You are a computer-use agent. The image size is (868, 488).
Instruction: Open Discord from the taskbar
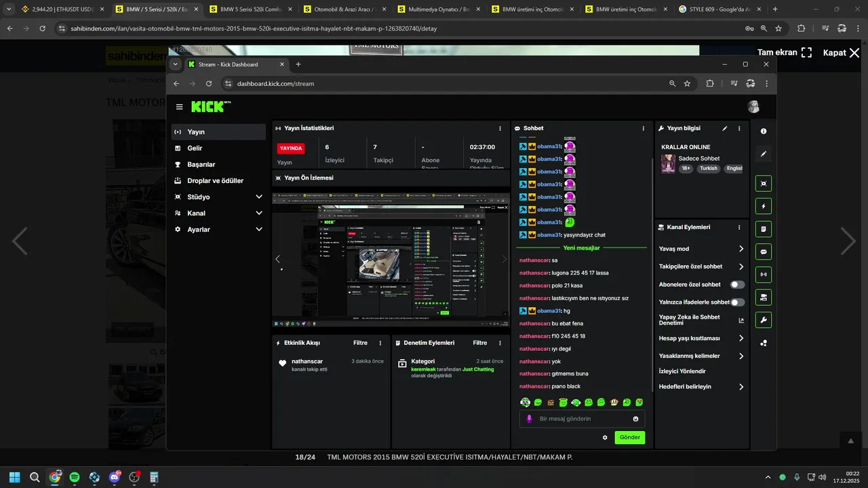(114, 477)
